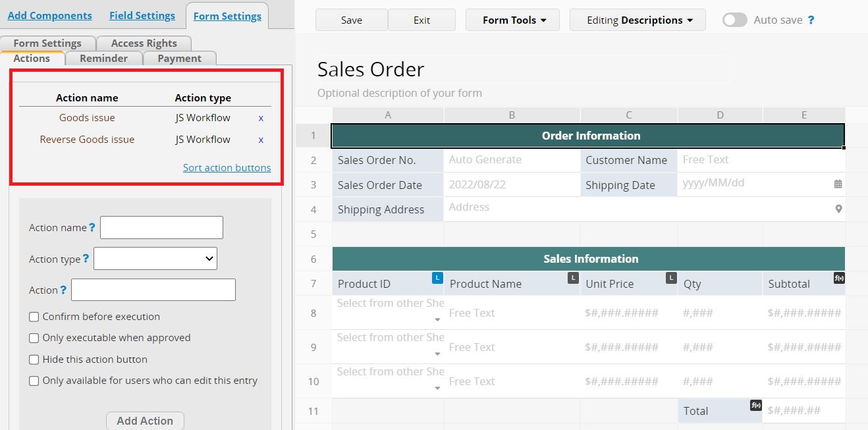Toggle the Auto save switch
The image size is (868, 430).
coord(735,20)
